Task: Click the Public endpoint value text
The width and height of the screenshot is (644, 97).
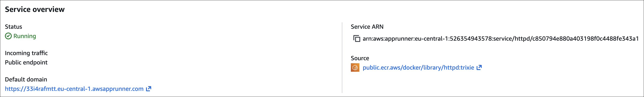Action: tap(26, 62)
